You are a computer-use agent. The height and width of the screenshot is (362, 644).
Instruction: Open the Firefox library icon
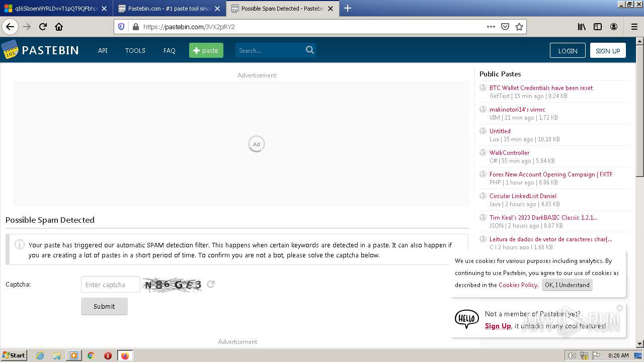582,27
